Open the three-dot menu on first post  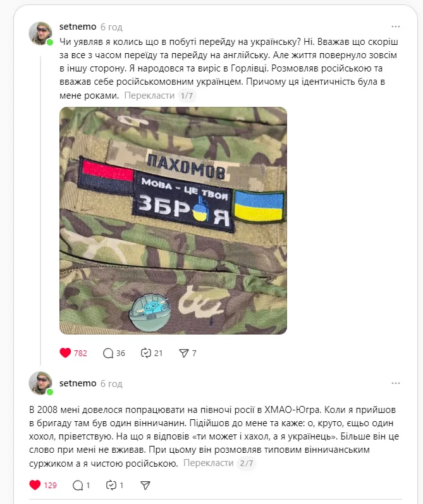(x=396, y=27)
